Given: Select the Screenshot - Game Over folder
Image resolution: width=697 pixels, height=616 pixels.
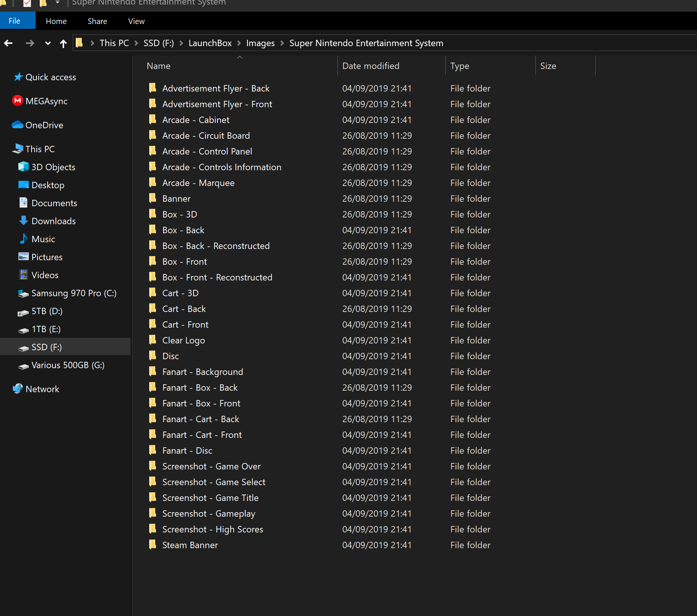Looking at the screenshot, I should tap(211, 466).
